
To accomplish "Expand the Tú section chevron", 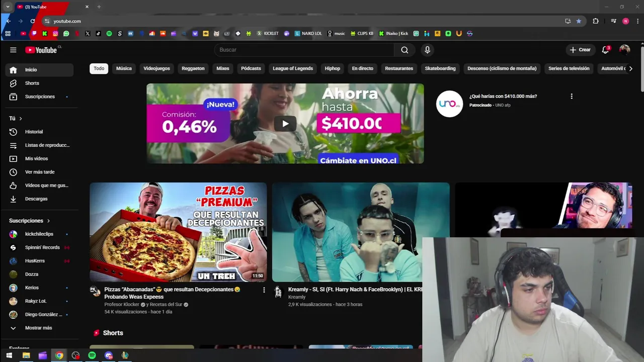I will [x=21, y=119].
